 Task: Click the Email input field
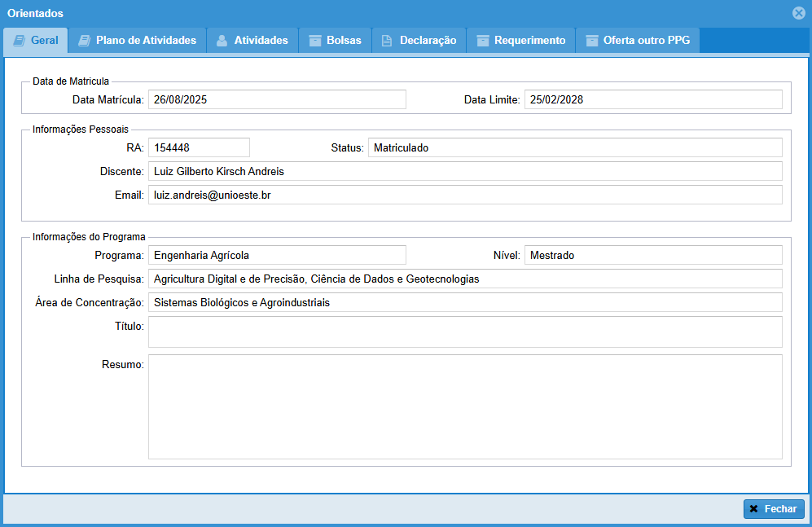pyautogui.click(x=464, y=195)
